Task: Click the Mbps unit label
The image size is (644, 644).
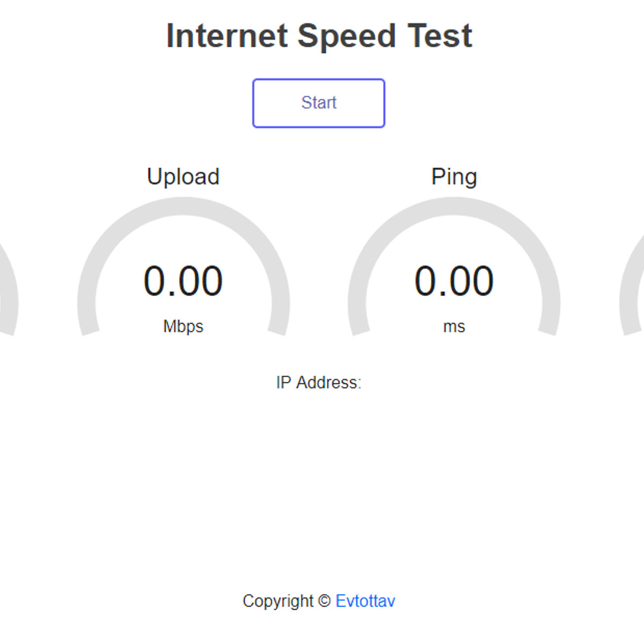Action: [x=183, y=326]
